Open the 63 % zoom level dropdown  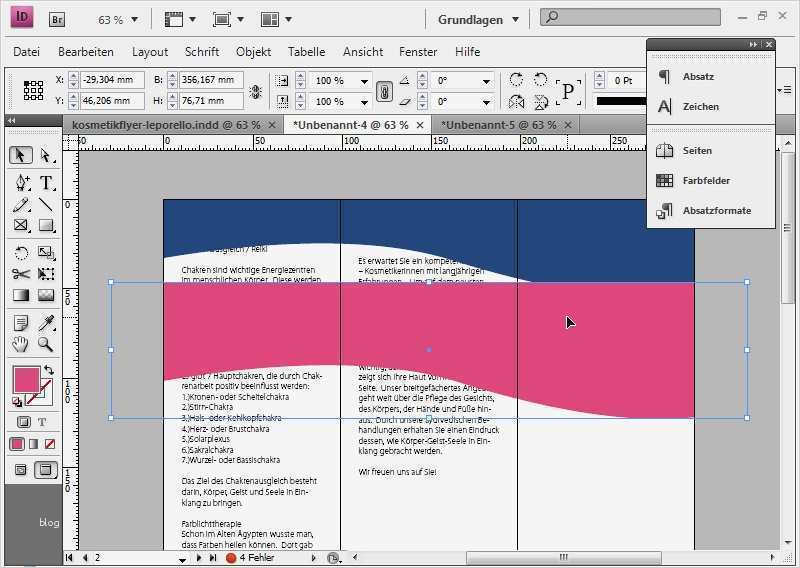[135, 20]
